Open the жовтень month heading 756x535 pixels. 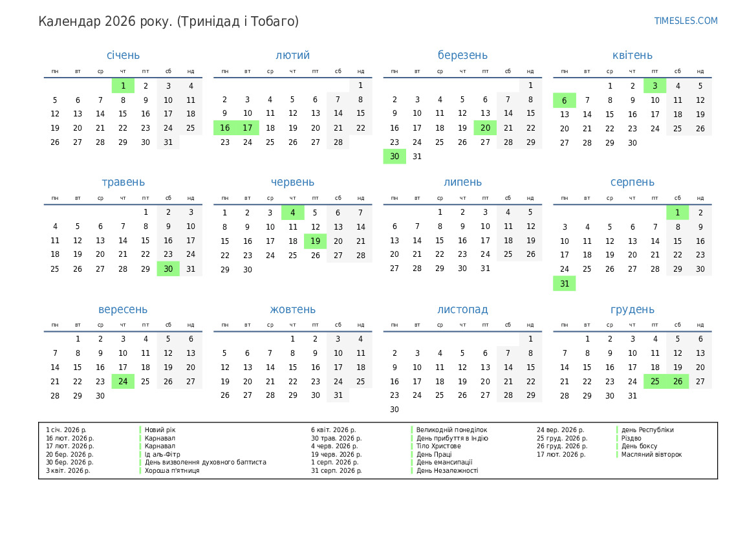(x=292, y=310)
